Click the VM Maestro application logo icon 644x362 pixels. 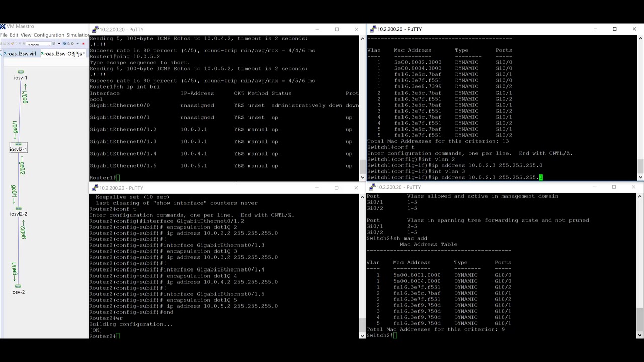pyautogui.click(x=3, y=26)
